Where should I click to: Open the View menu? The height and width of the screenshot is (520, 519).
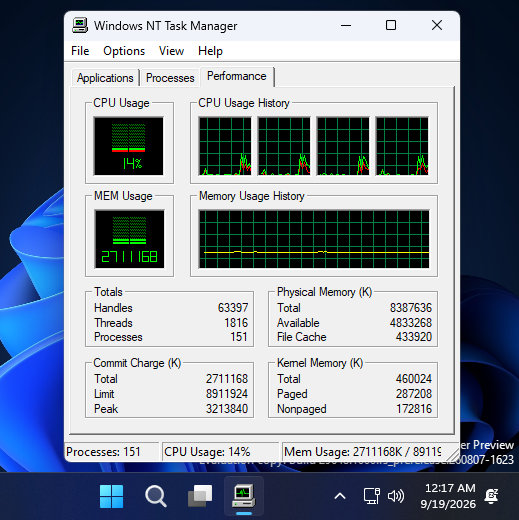coord(171,51)
